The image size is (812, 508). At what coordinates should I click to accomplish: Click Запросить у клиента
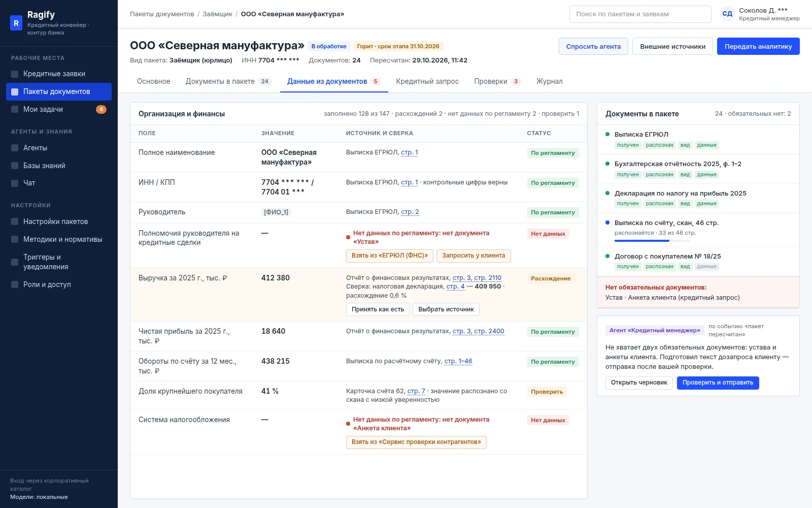pyautogui.click(x=473, y=256)
